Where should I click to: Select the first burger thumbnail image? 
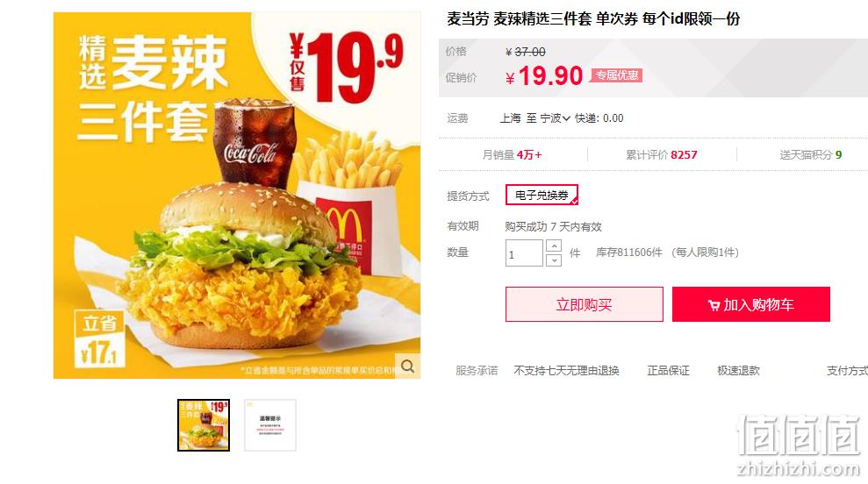click(203, 424)
